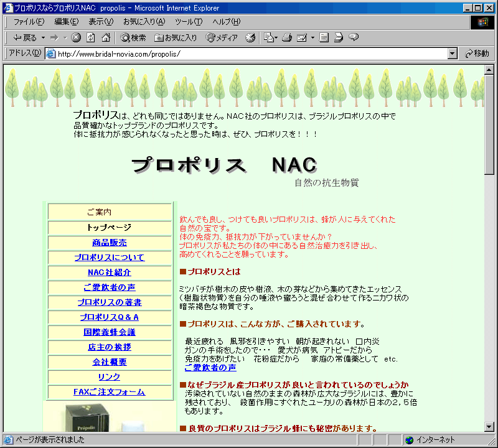
Task: Click the ■プロポリスとは heading
Action: (210, 272)
